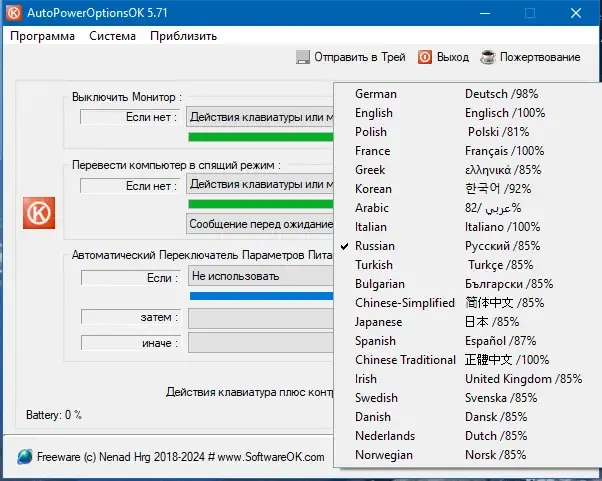Click the sleep mode green progress bar

[x=261, y=204]
